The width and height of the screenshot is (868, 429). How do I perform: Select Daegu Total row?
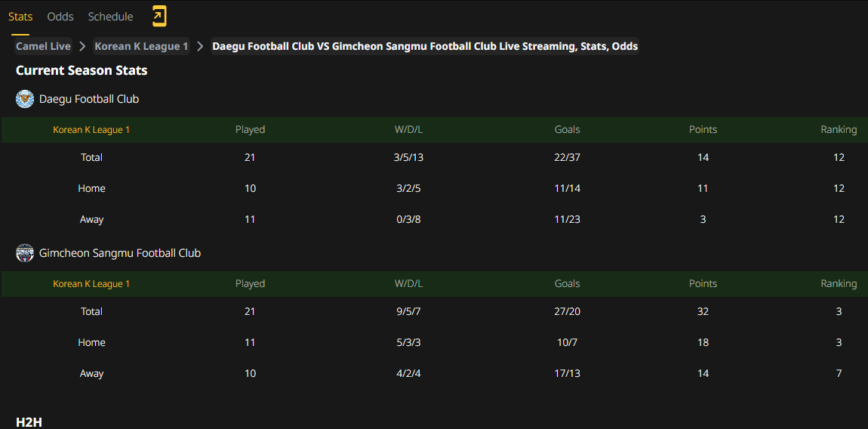(x=434, y=157)
